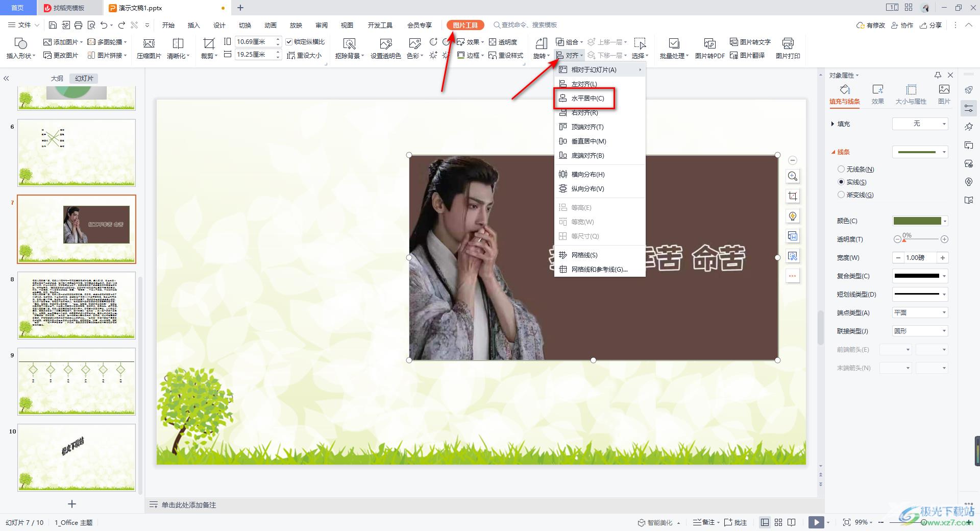Click the Redo arrow icon

[x=121, y=25]
